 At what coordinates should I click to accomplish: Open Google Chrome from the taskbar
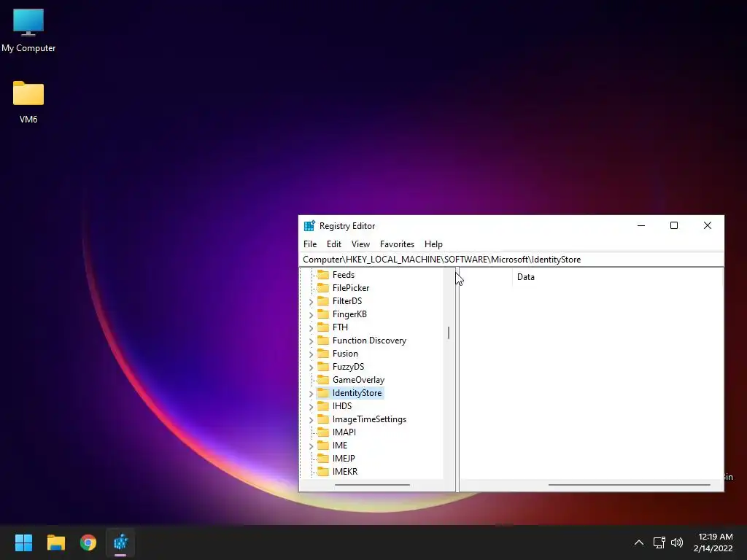pos(88,542)
